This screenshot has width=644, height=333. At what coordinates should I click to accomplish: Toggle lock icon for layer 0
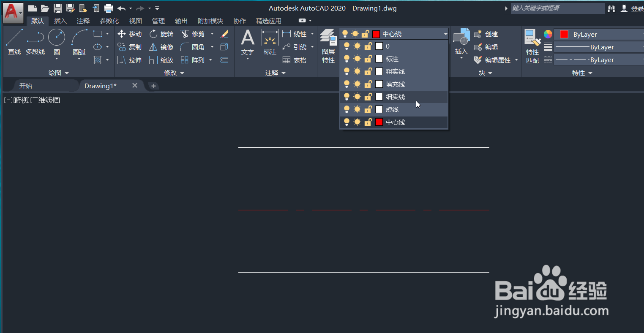click(368, 46)
